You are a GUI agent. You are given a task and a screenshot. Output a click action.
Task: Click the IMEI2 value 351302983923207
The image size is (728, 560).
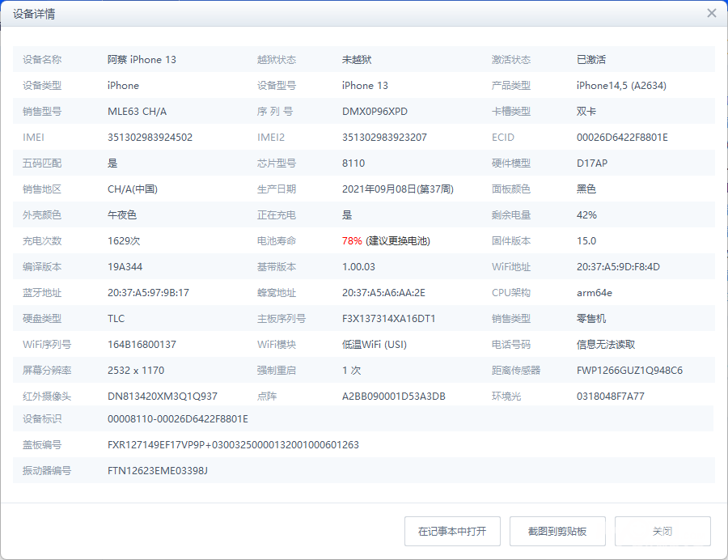coord(384,138)
